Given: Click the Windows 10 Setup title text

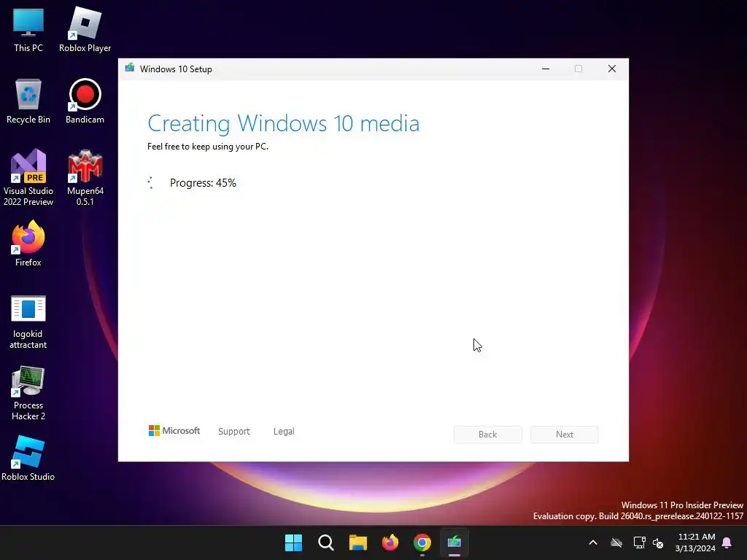Looking at the screenshot, I should tap(176, 69).
